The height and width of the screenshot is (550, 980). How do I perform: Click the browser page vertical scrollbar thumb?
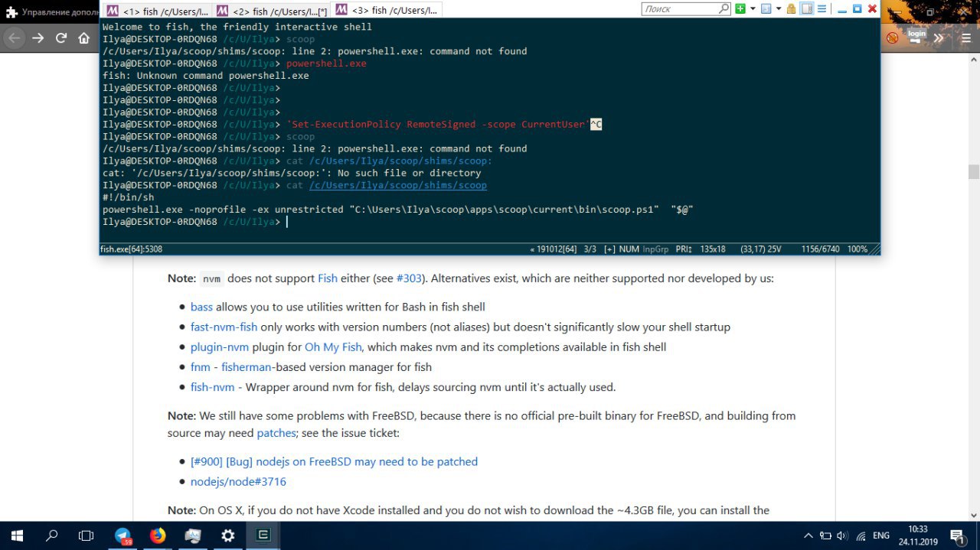pyautogui.click(x=973, y=171)
